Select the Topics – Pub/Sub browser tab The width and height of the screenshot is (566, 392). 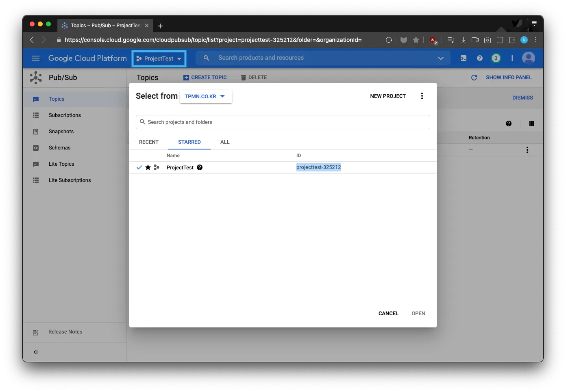[x=105, y=26]
